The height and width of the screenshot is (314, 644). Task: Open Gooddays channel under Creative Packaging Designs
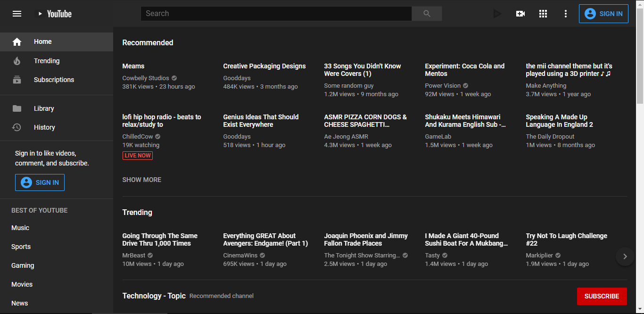click(237, 78)
